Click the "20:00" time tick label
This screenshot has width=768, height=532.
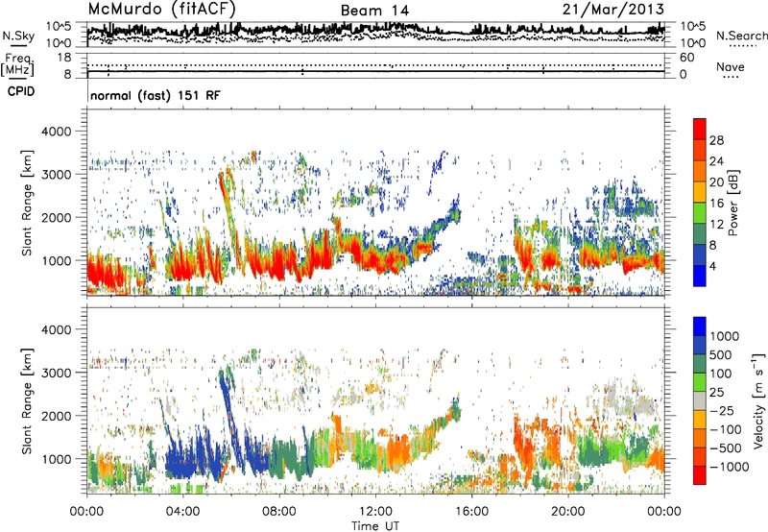coord(568,511)
